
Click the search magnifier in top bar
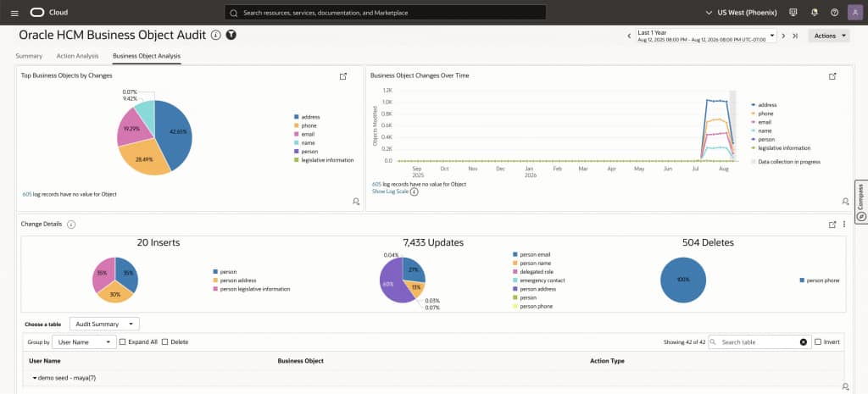tap(234, 12)
